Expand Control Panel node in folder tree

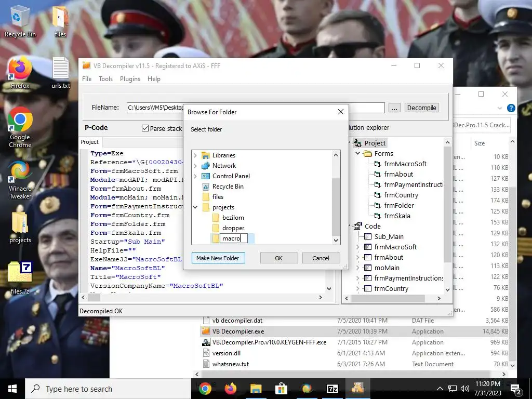(x=195, y=176)
